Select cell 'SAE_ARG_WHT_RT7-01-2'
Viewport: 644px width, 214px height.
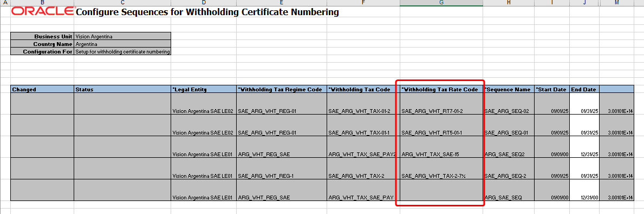(x=441, y=104)
